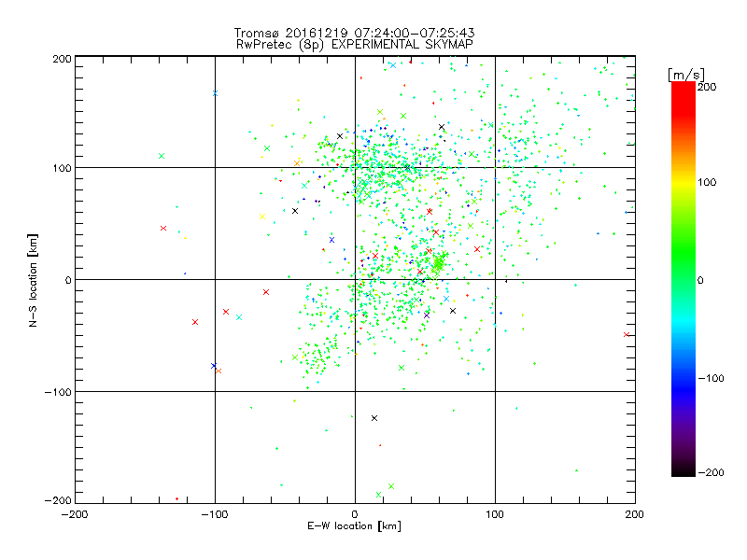Click the 'E-W location [km]' axis label
747x560 pixels.
(354, 525)
